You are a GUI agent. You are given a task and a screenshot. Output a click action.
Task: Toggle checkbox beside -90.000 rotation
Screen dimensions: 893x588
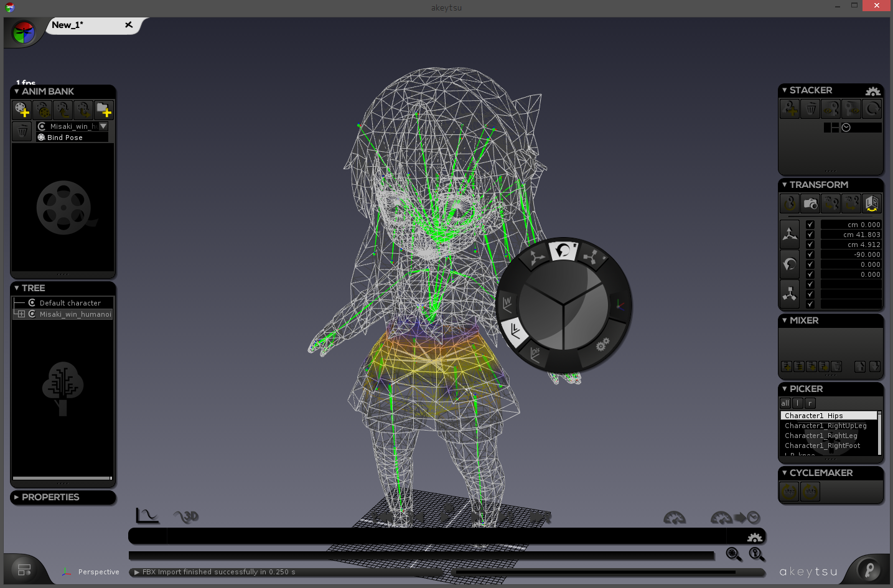[x=810, y=254]
